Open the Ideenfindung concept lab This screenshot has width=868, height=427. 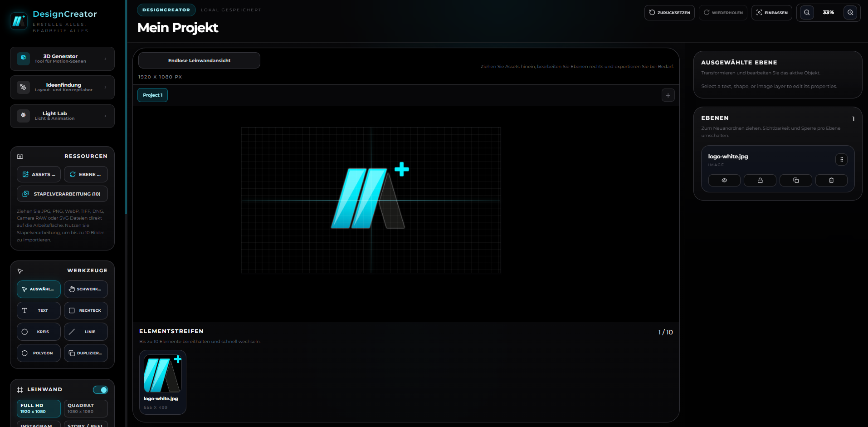coord(62,87)
